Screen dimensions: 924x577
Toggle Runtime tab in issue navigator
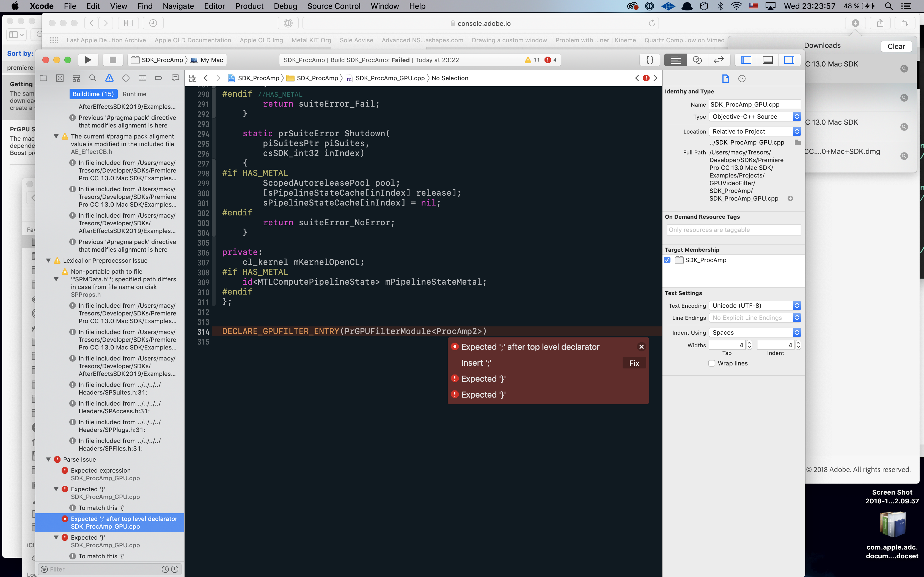click(136, 94)
